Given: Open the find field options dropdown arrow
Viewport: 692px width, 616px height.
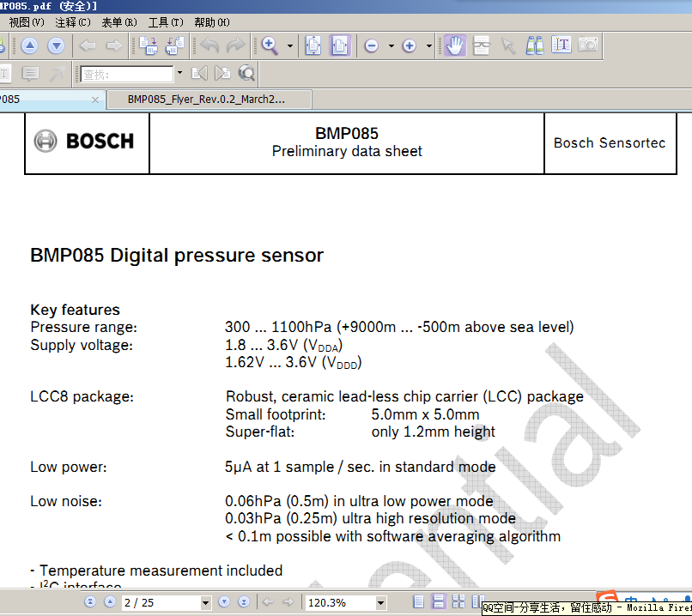Looking at the screenshot, I should (179, 73).
